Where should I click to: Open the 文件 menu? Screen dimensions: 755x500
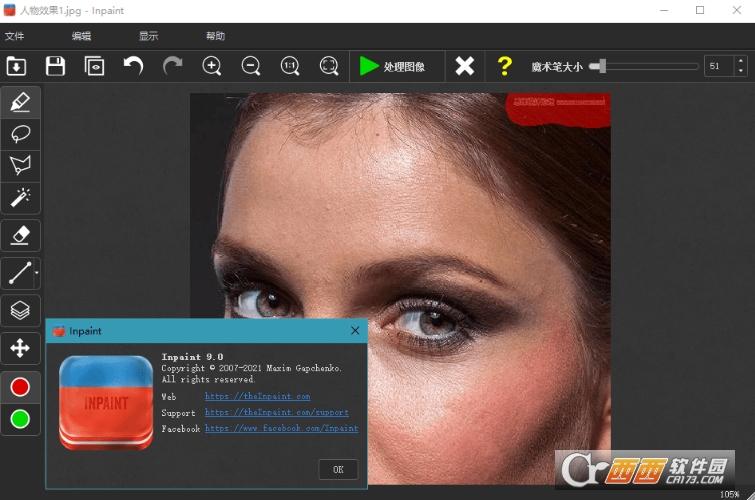click(15, 36)
